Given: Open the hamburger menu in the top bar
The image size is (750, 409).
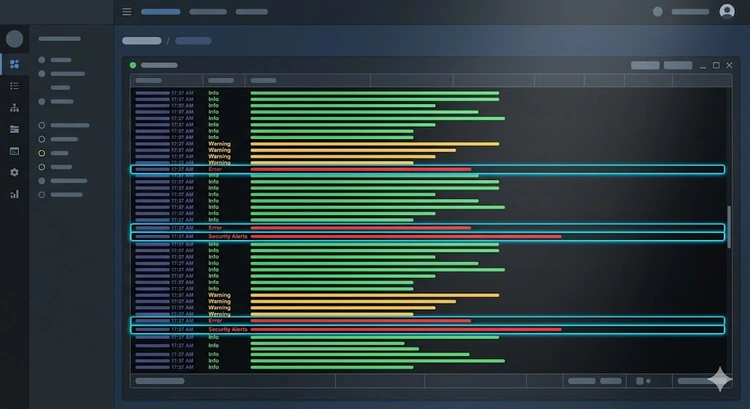Looking at the screenshot, I should (x=127, y=11).
